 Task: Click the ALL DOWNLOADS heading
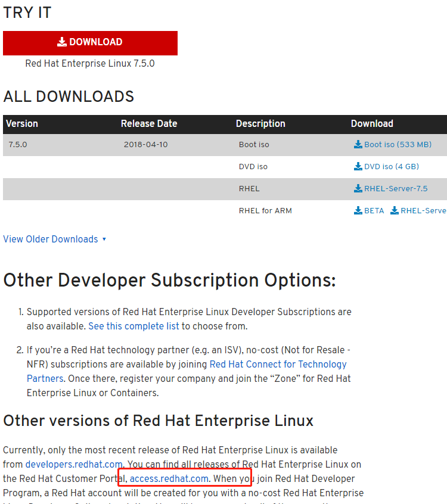tap(69, 97)
